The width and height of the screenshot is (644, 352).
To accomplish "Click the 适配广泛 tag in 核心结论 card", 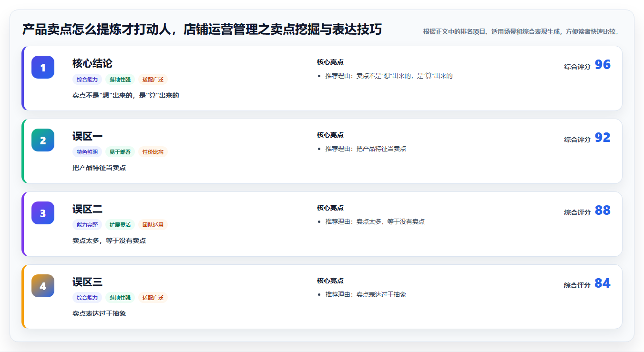I will pyautogui.click(x=153, y=80).
